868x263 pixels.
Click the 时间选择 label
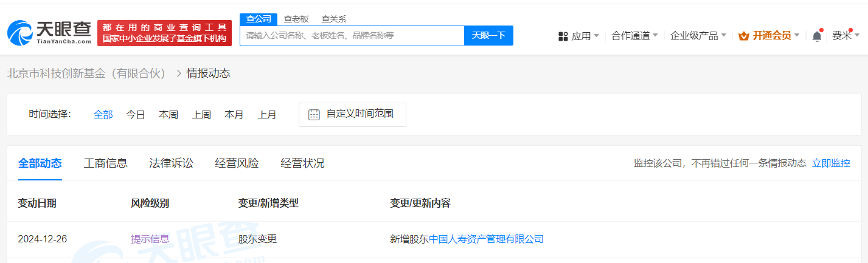click(50, 114)
